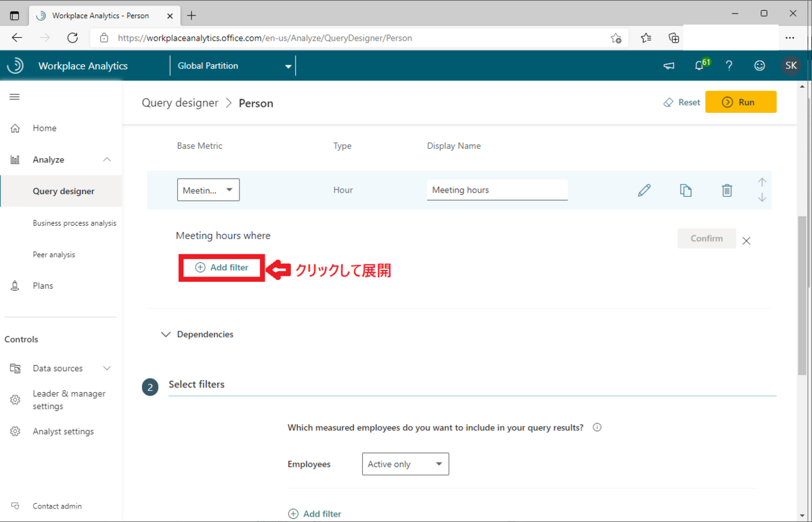Open the Base Metric Meetin... dropdown

(208, 190)
